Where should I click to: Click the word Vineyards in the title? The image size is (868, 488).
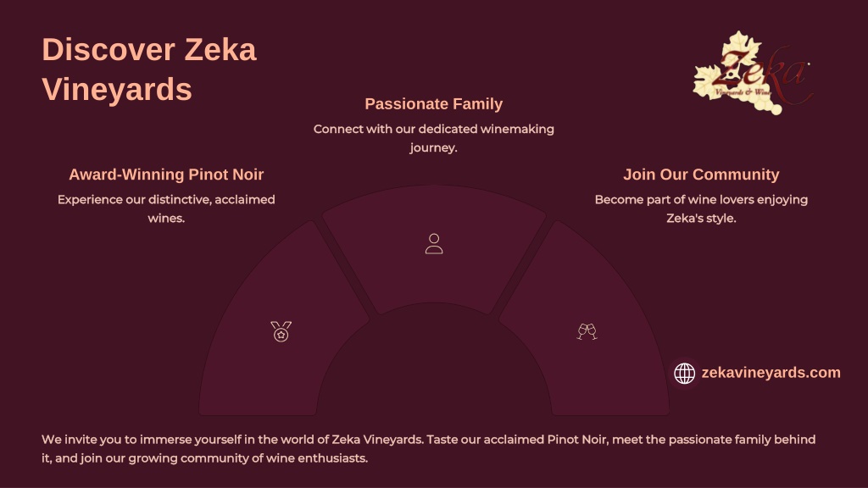pos(117,90)
